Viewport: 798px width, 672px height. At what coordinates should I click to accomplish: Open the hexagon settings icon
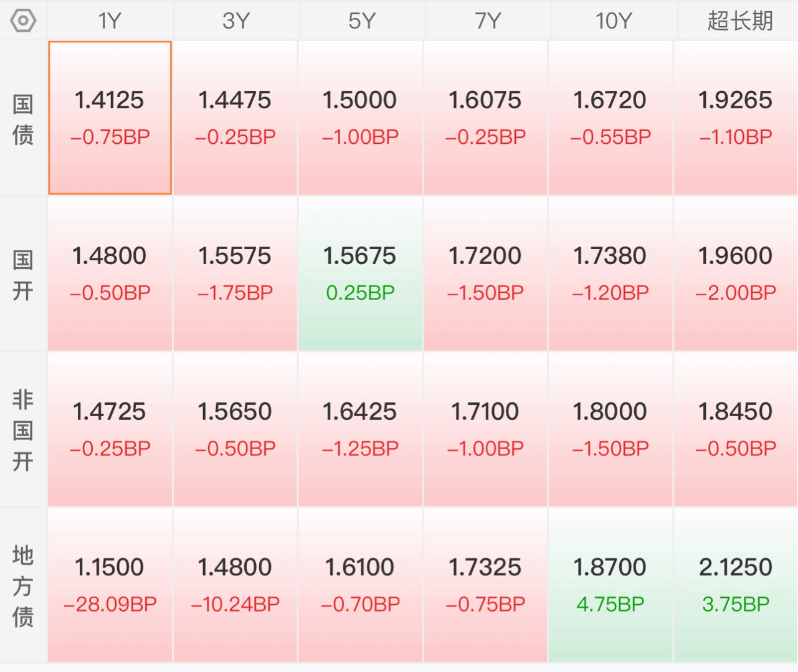pyautogui.click(x=23, y=21)
